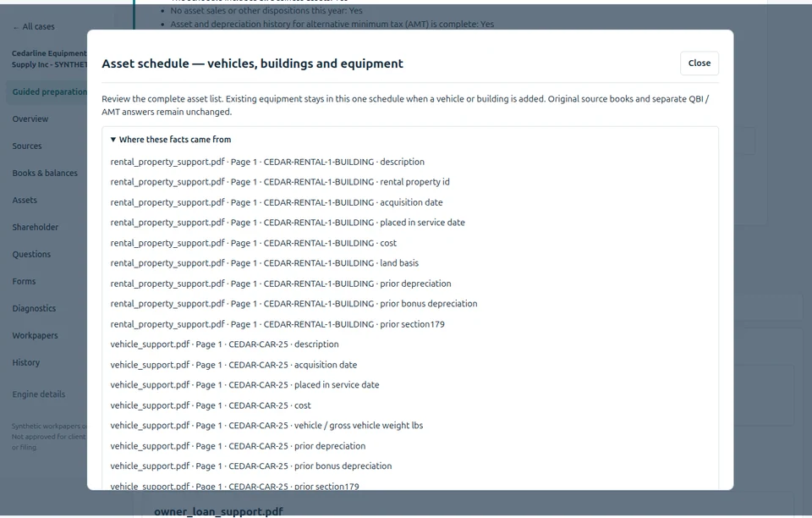812x518 pixels.
Task: Click the Cedarline Equipment Supply Inc case name
Action: (x=50, y=58)
